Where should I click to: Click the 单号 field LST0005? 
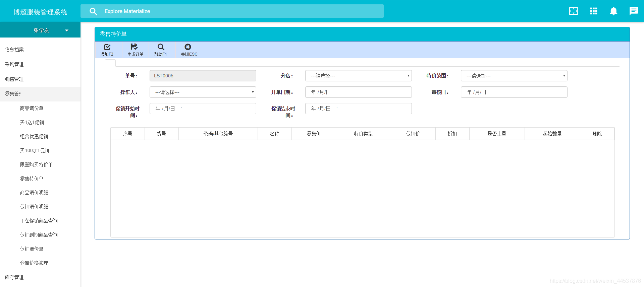203,76
